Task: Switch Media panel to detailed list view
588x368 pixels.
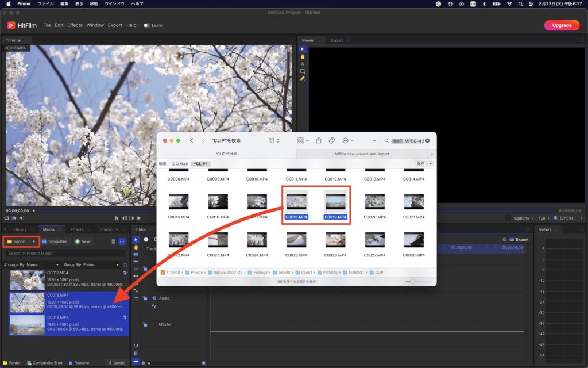Action: (122, 241)
